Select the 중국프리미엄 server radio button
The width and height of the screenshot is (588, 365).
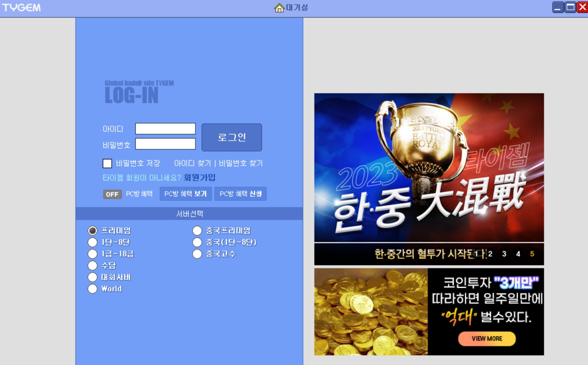[197, 231]
